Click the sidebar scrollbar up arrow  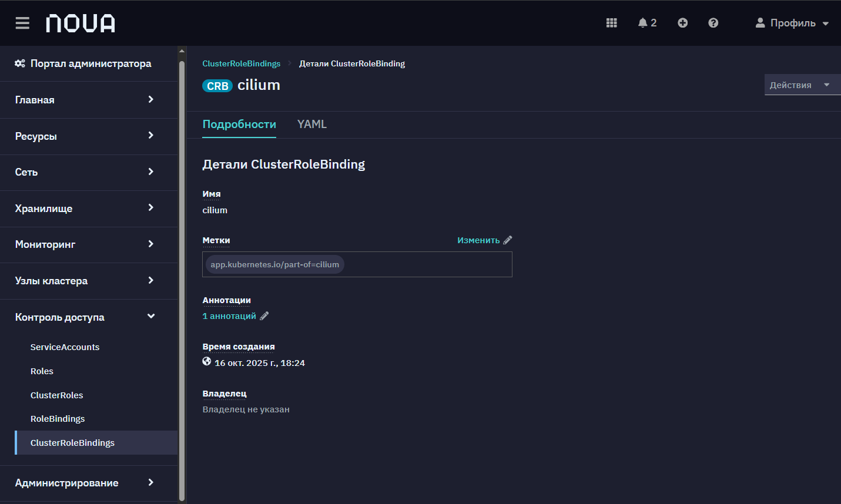pos(182,51)
